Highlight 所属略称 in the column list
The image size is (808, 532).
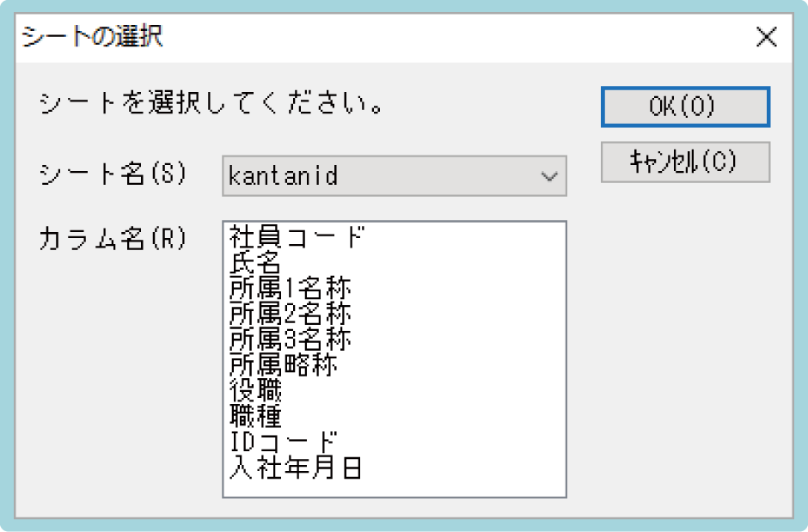click(x=284, y=365)
